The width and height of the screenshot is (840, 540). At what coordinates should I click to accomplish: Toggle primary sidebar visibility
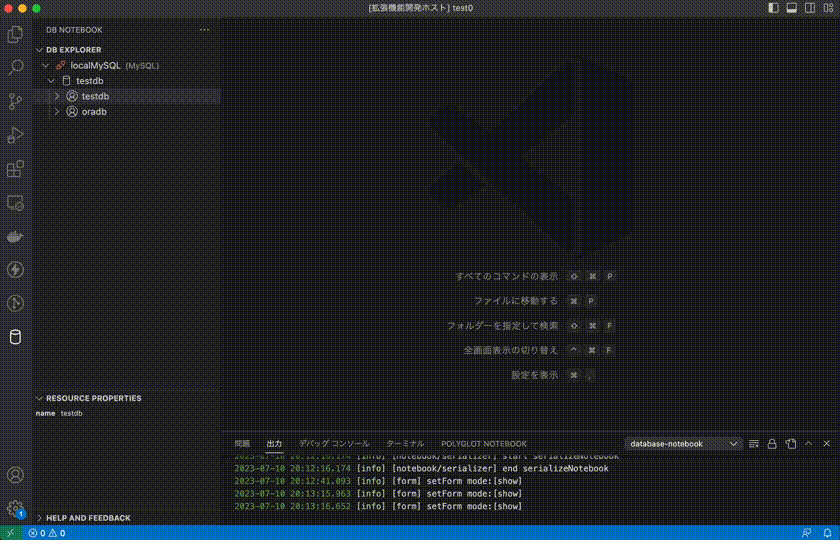coord(773,8)
